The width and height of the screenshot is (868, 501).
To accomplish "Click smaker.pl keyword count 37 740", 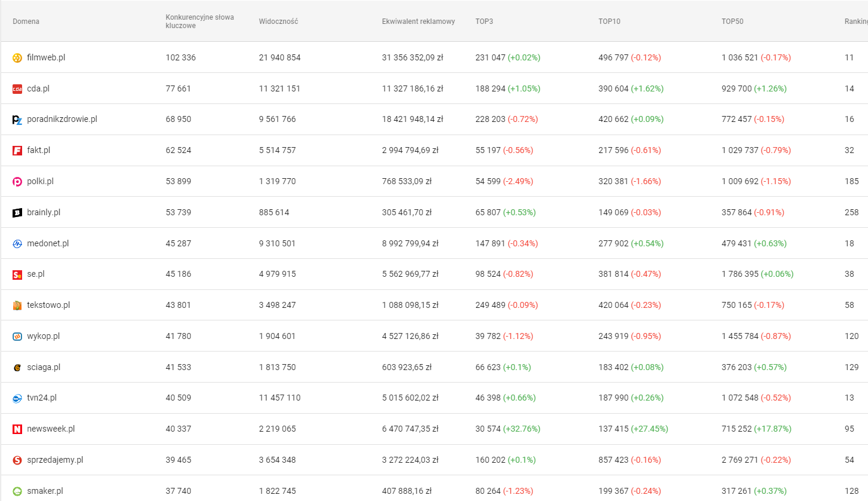I will 179,491.
